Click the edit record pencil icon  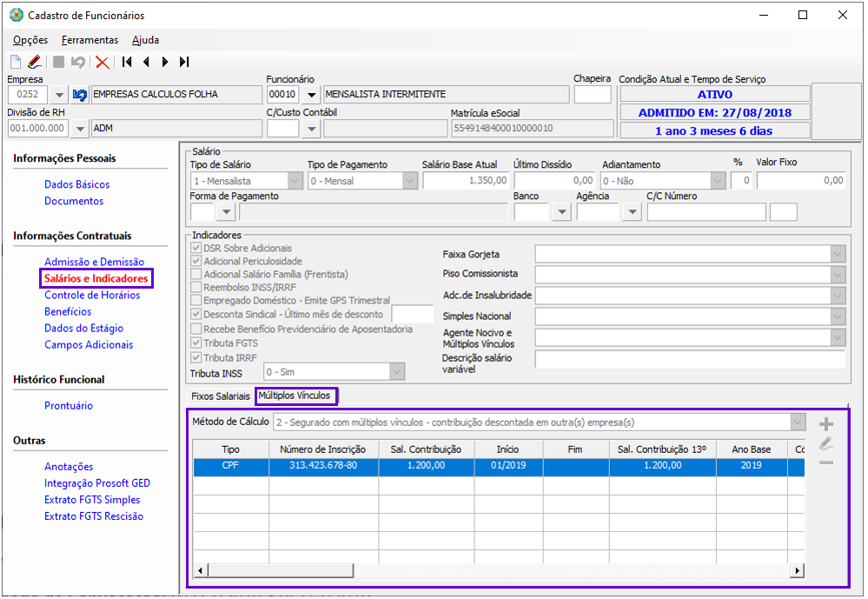pyautogui.click(x=35, y=62)
